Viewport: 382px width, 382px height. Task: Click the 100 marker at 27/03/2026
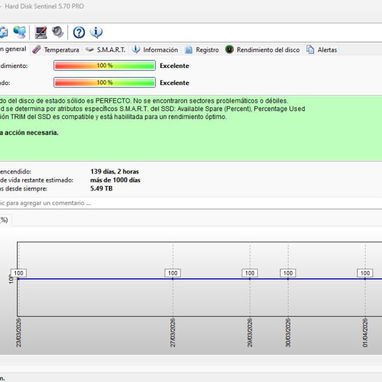pos(173,273)
